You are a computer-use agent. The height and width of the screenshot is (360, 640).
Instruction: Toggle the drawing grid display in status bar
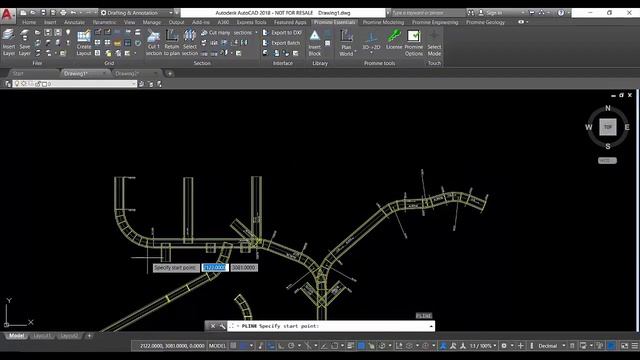233,346
